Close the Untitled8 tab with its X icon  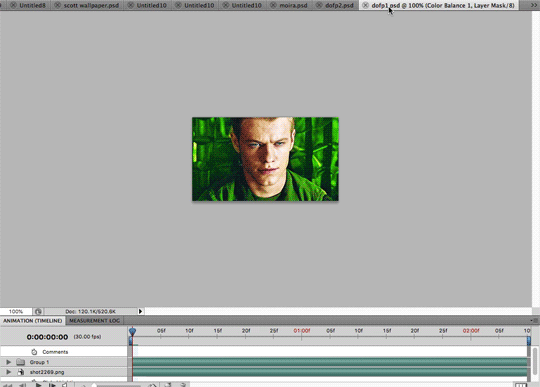pos(13,5)
